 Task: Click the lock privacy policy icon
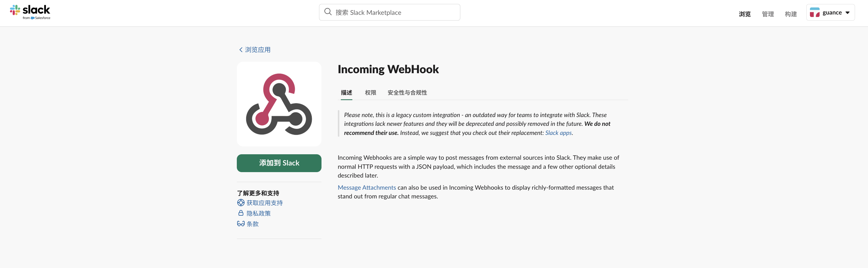click(240, 213)
